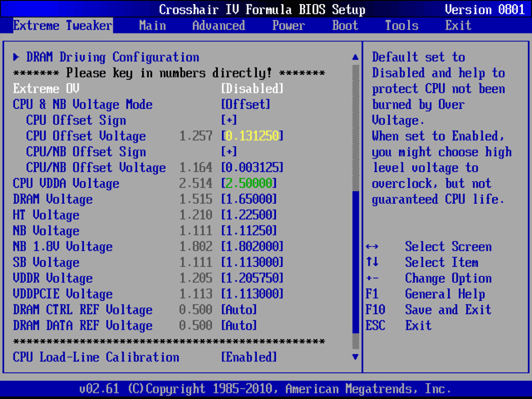Screen dimensions: 532x399
Task: Open the Boot tab
Action: (x=345, y=26)
